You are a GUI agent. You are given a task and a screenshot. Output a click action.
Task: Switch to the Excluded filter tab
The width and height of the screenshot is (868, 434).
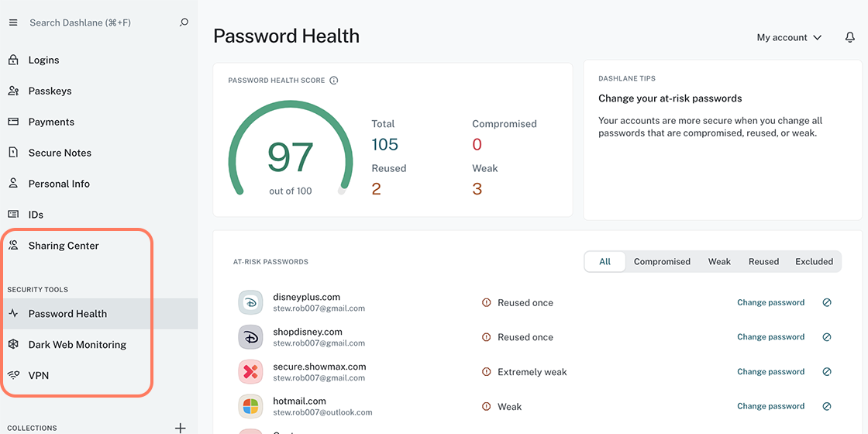coord(814,261)
